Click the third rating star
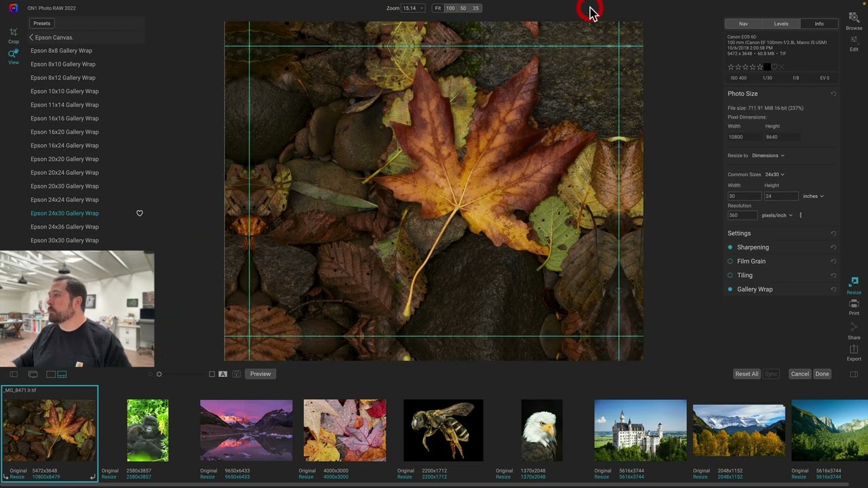This screenshot has height=488, width=868. tap(745, 67)
